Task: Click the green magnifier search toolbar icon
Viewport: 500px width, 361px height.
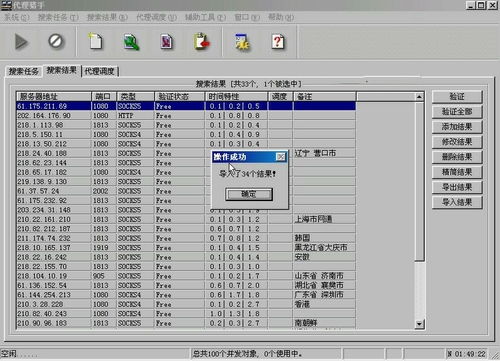Action: point(131,42)
